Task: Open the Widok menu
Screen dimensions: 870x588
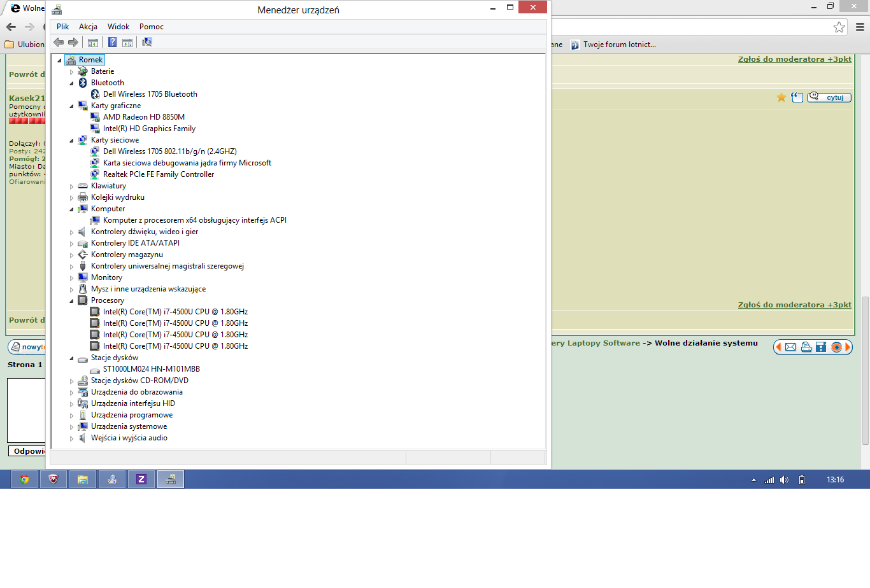Action: point(118,27)
